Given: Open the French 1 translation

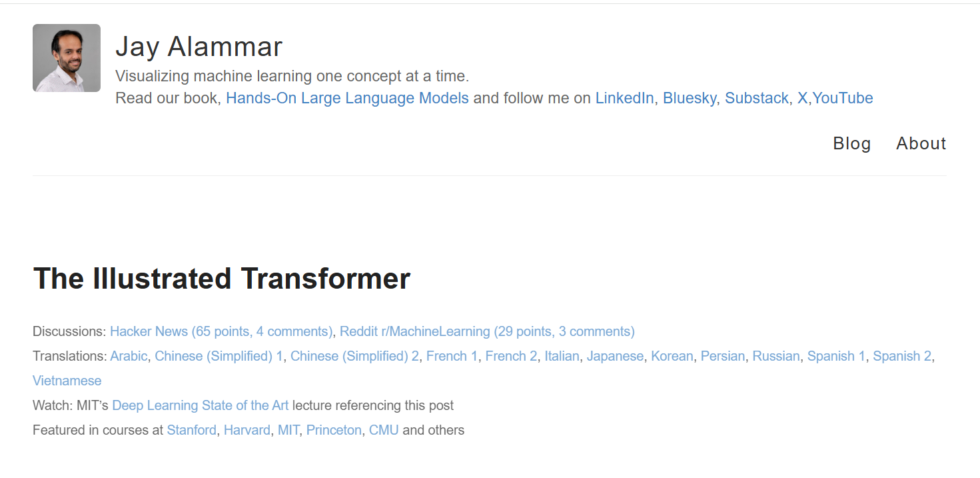Looking at the screenshot, I should point(452,356).
